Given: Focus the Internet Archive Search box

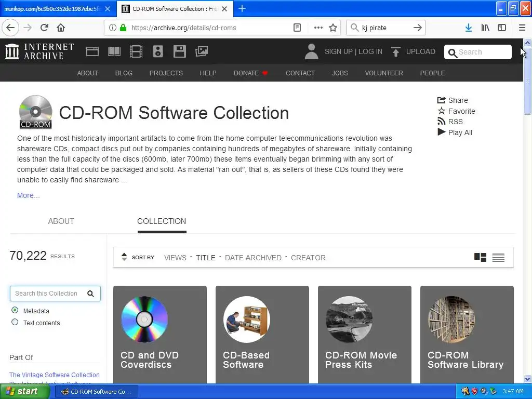Looking at the screenshot, I should (478, 52).
